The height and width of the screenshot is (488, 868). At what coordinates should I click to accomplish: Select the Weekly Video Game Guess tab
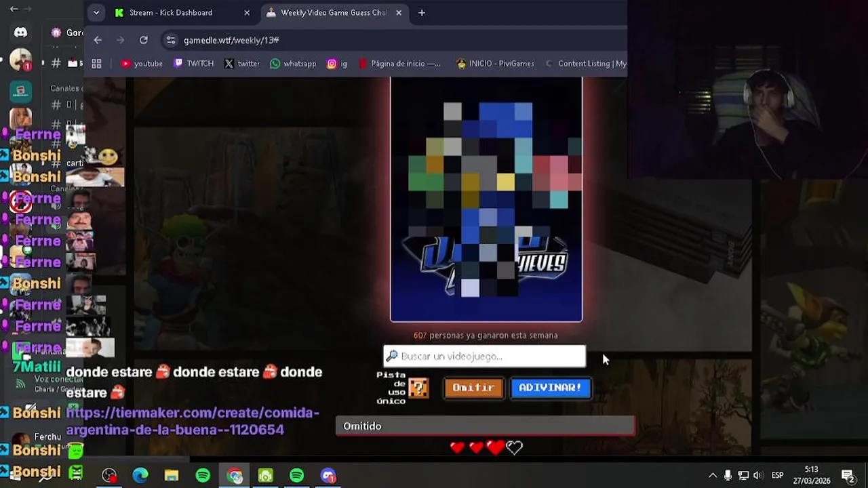point(326,12)
